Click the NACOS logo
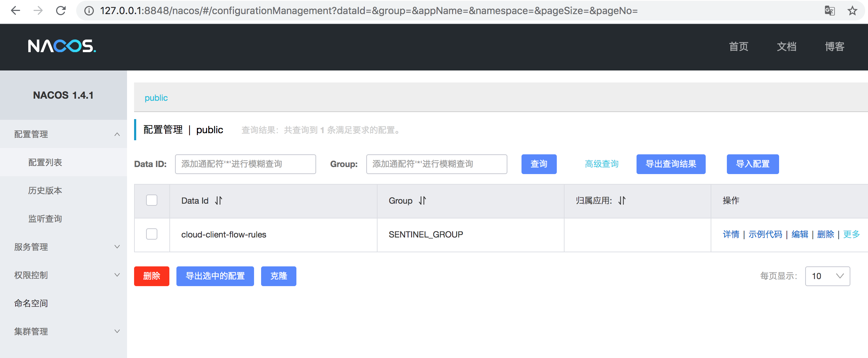This screenshot has width=868, height=358. coord(62,46)
